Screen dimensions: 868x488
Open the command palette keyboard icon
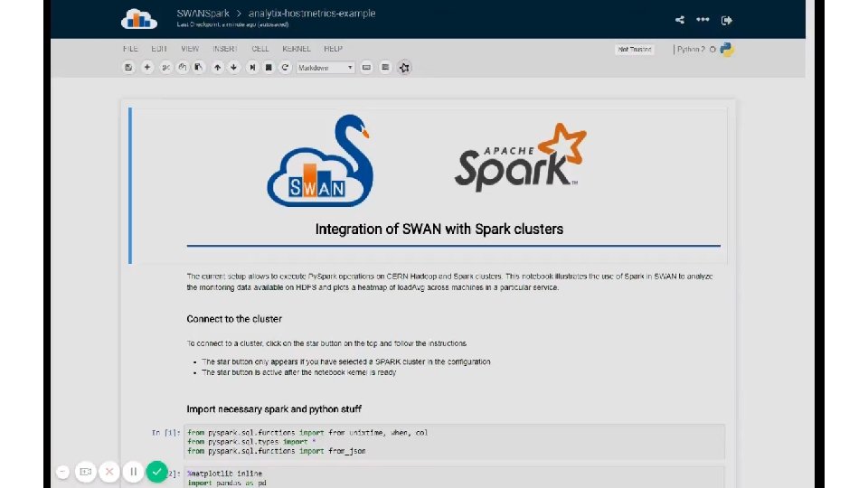click(x=366, y=68)
